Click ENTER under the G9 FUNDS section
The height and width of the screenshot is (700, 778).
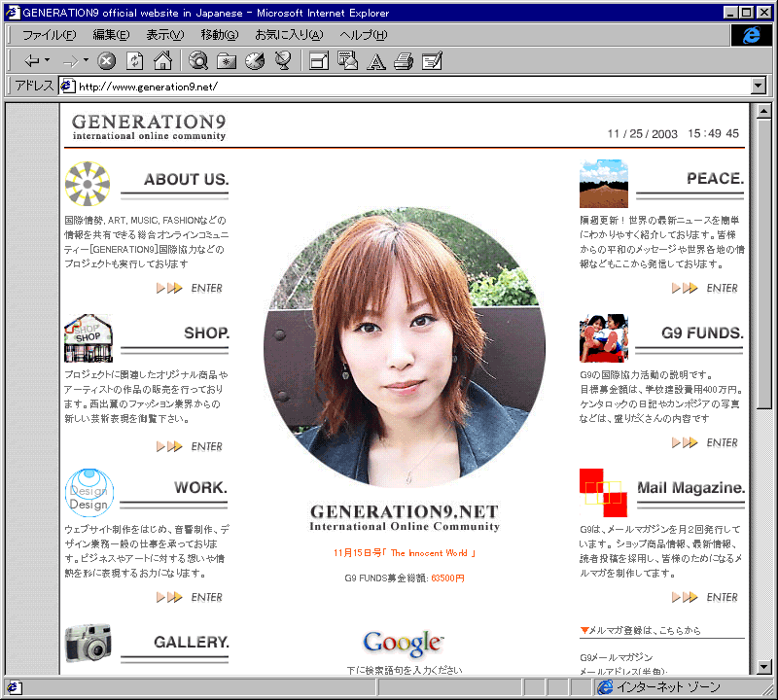pyautogui.click(x=705, y=442)
